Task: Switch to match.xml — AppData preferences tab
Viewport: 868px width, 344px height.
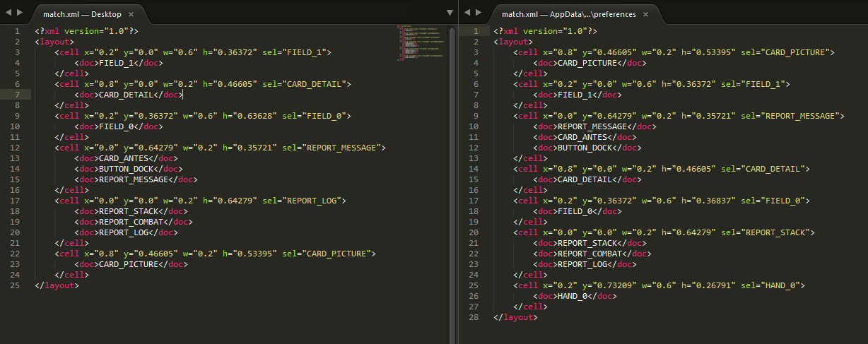Action: 568,14
